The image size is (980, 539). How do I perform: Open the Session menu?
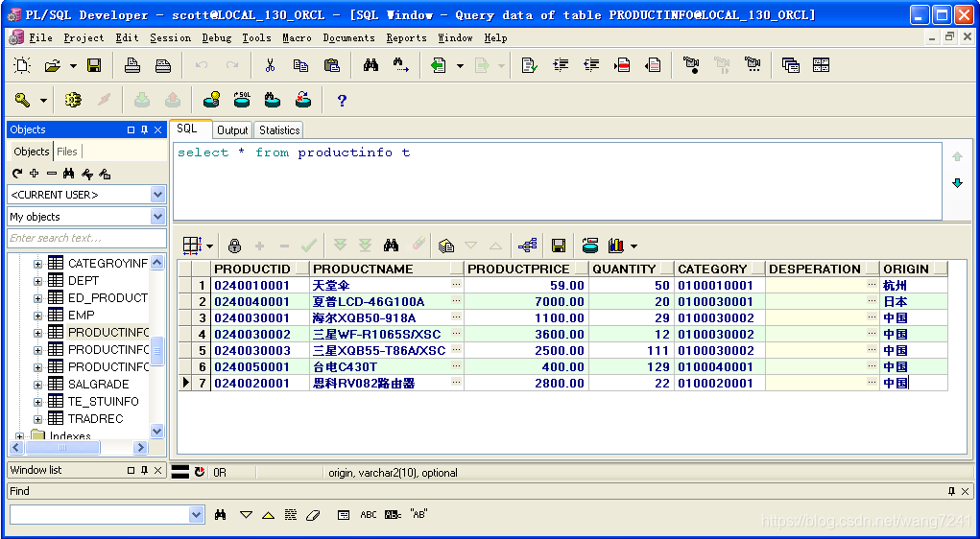coord(170,37)
